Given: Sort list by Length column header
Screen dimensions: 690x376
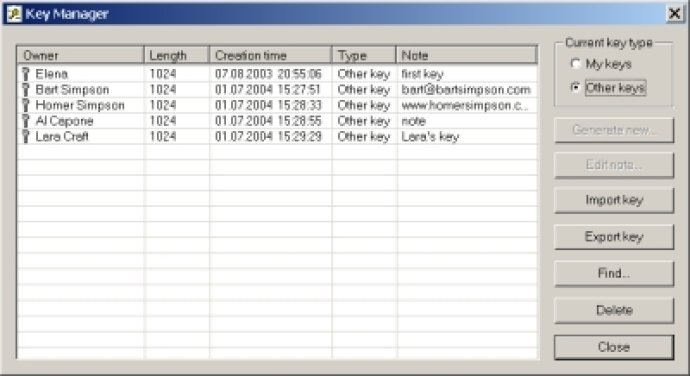Looking at the screenshot, I should tap(176, 55).
